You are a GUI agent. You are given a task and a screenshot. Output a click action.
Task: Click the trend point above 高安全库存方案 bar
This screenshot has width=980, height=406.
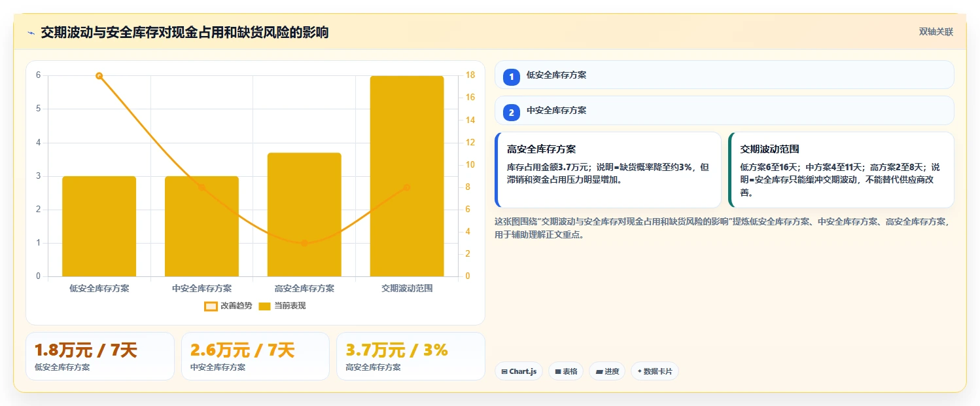(304, 243)
